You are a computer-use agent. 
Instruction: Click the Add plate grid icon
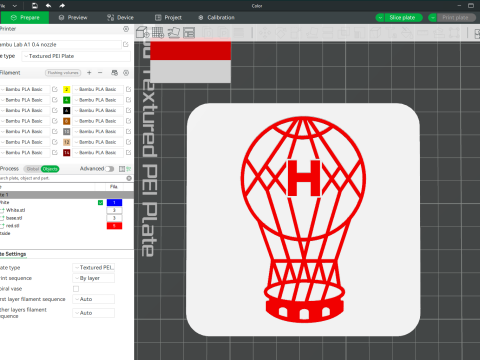pos(158,33)
